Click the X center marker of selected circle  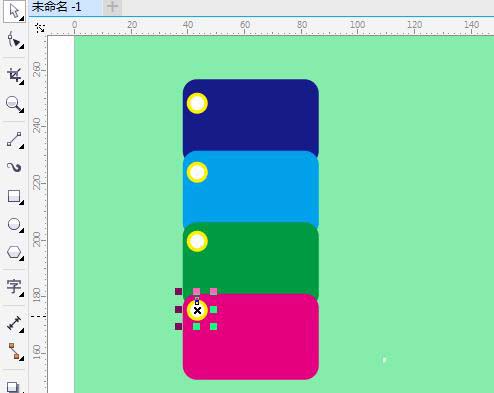[197, 311]
